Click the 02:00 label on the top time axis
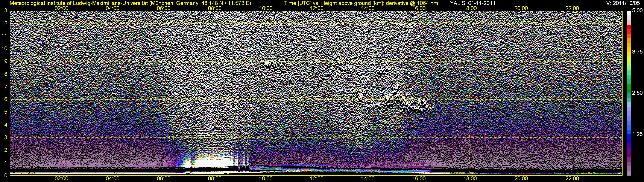 (61, 8)
